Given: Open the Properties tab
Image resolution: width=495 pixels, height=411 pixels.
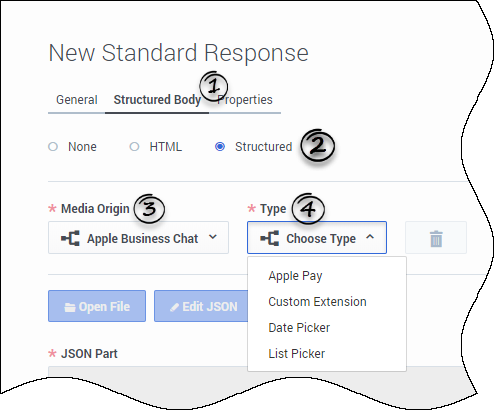Looking at the screenshot, I should [x=245, y=100].
